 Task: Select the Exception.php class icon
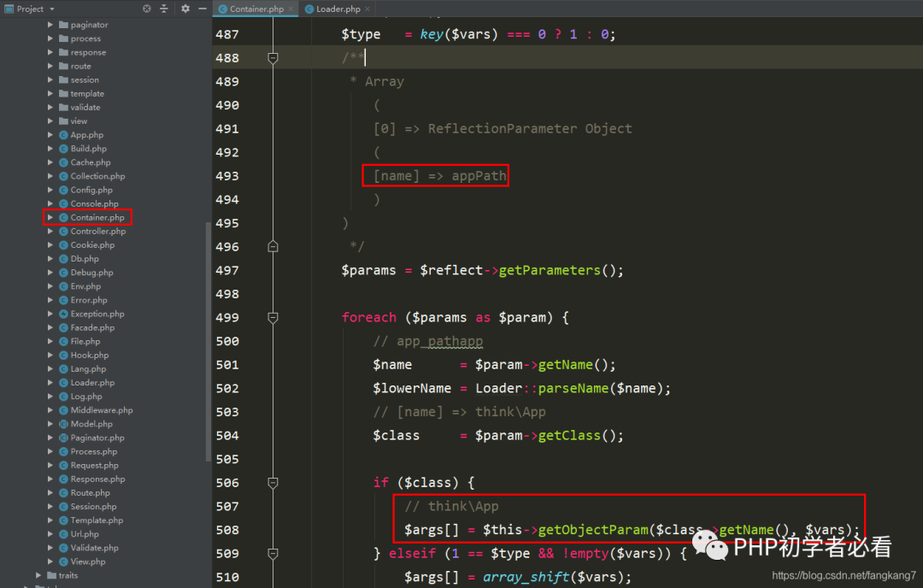63,314
